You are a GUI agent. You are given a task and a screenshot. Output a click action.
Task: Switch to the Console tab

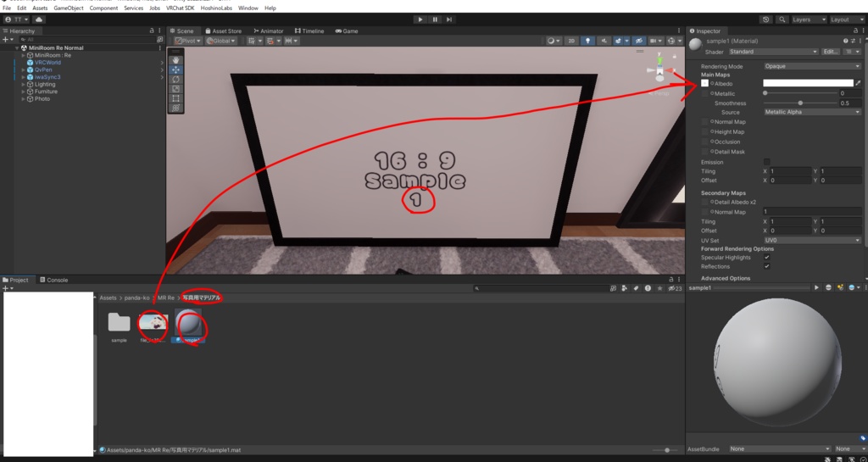coord(53,280)
